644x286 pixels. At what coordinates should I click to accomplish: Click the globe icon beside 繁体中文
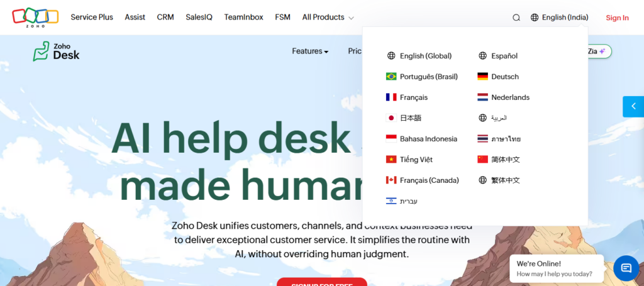pos(482,180)
